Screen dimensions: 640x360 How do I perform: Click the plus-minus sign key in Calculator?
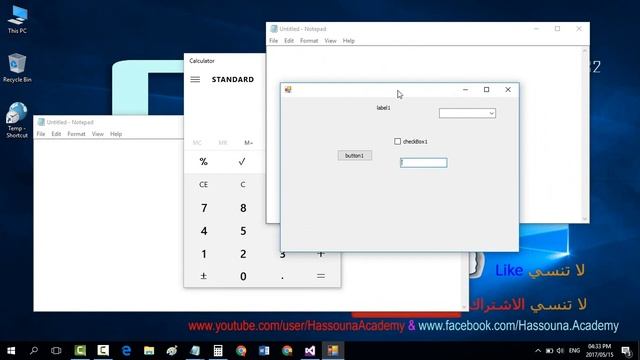point(204,276)
